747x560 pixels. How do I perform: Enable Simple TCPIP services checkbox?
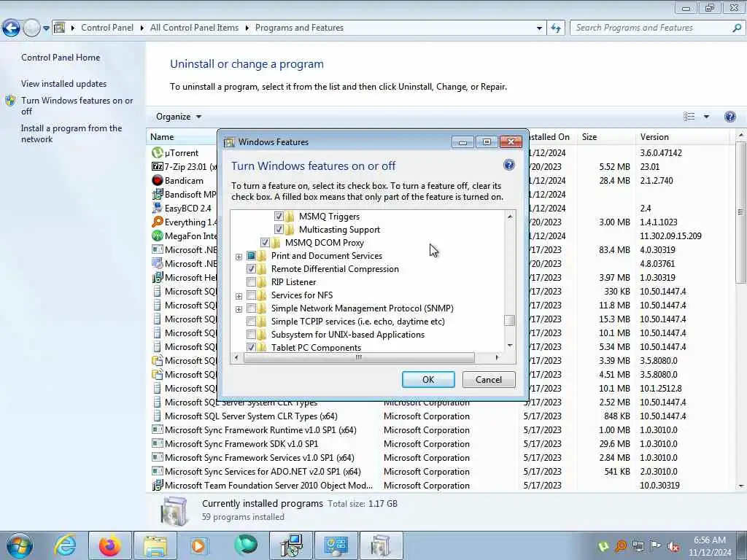(x=251, y=322)
